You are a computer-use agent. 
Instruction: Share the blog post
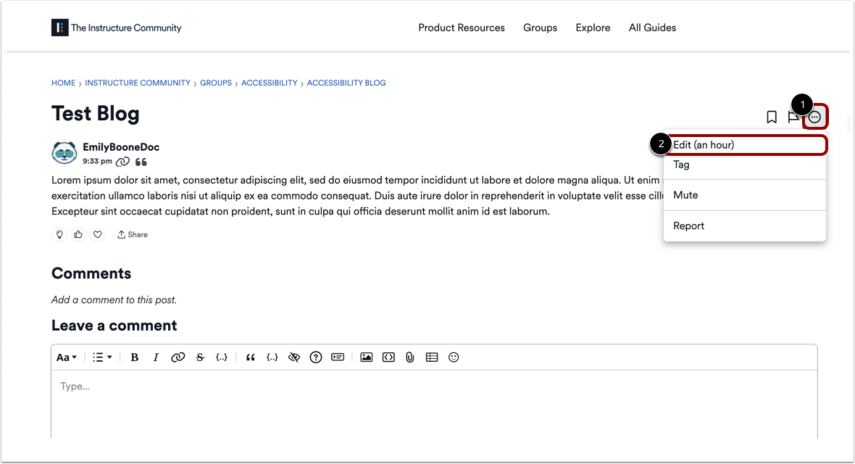coord(133,234)
